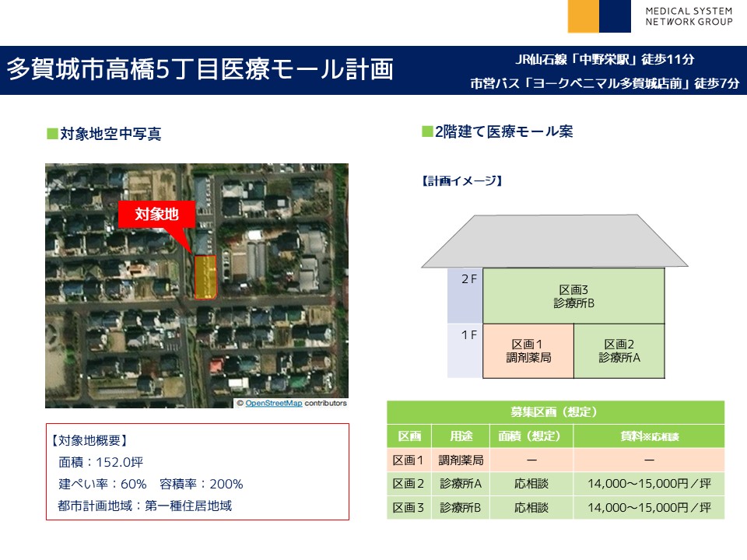Click the red 対象地 callout label
747x560 pixels.
click(156, 215)
